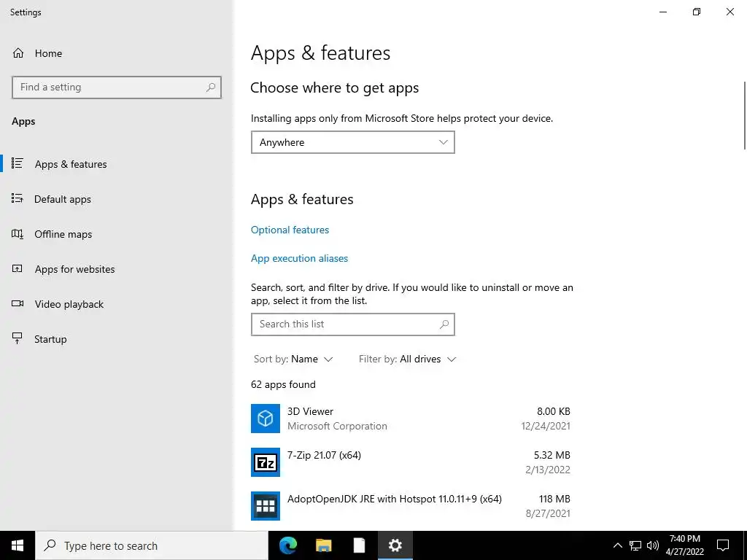
Task: Select the 3D Viewer app name
Action: point(310,411)
